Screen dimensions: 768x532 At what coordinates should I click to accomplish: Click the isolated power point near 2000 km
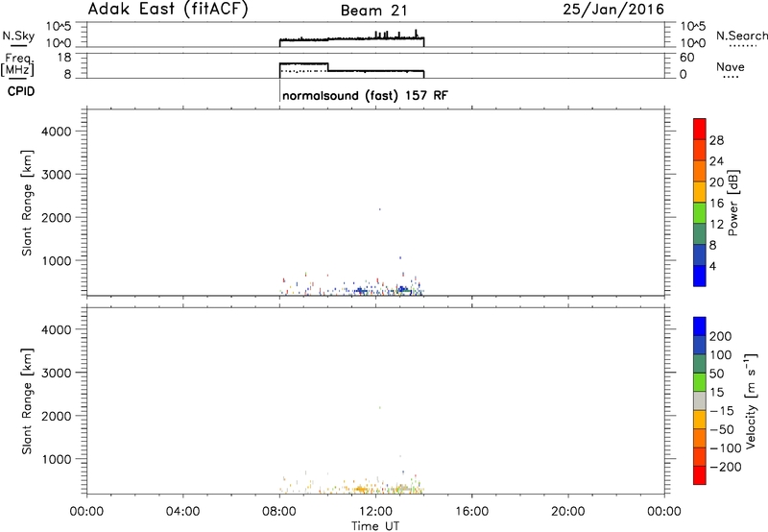tap(379, 209)
